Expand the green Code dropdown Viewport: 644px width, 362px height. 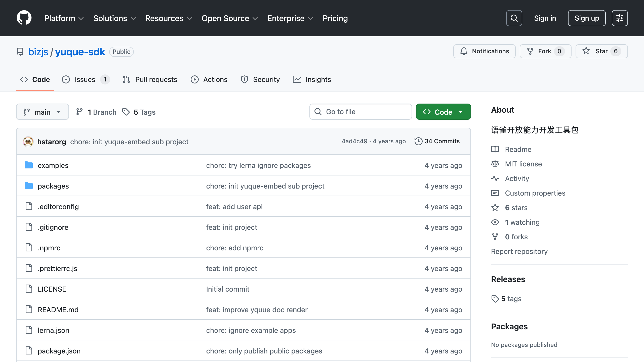coord(443,112)
